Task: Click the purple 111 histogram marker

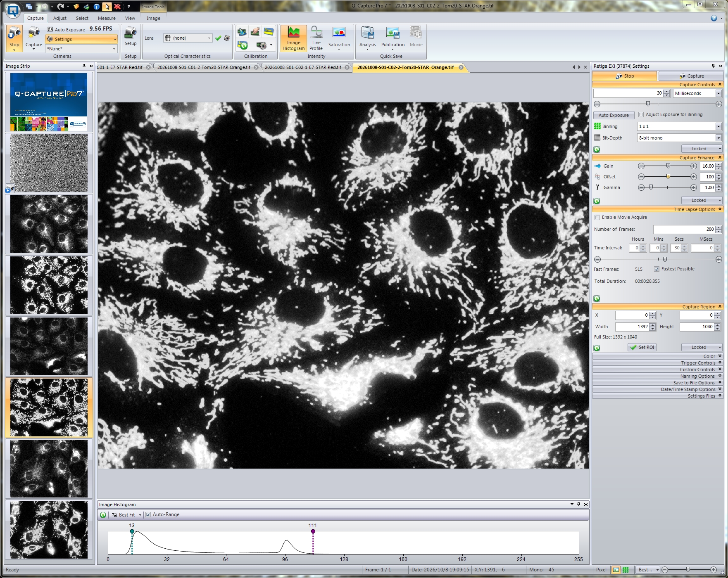Action: pos(313,531)
